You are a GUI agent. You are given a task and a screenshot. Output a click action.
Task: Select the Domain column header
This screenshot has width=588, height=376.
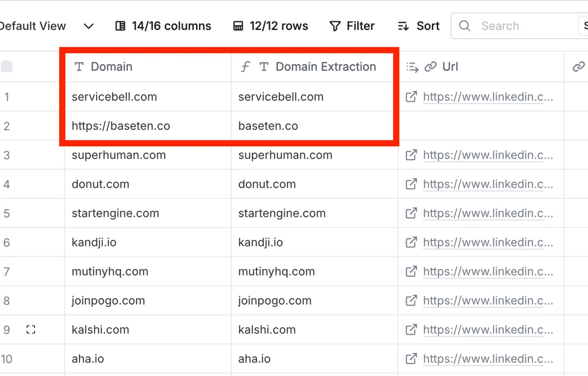148,67
